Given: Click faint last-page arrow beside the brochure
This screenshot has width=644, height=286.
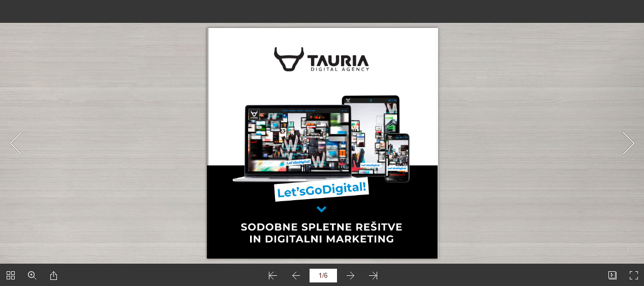Looking at the screenshot, I should click(629, 247).
